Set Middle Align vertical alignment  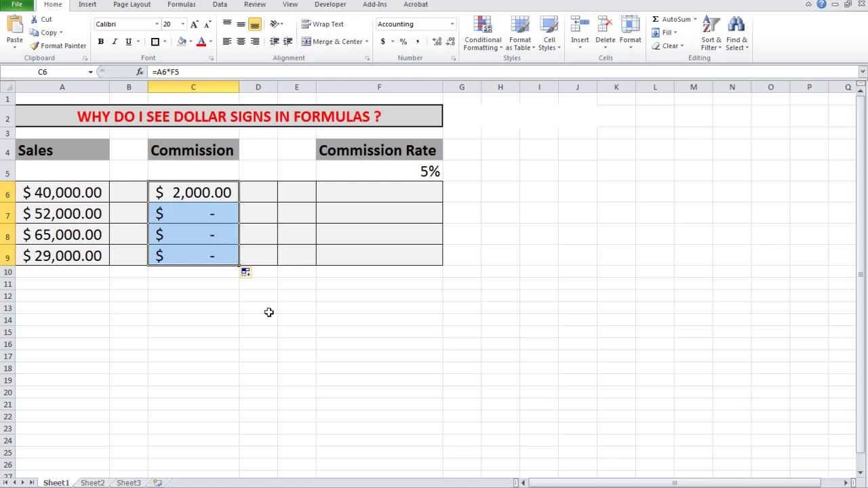[241, 24]
